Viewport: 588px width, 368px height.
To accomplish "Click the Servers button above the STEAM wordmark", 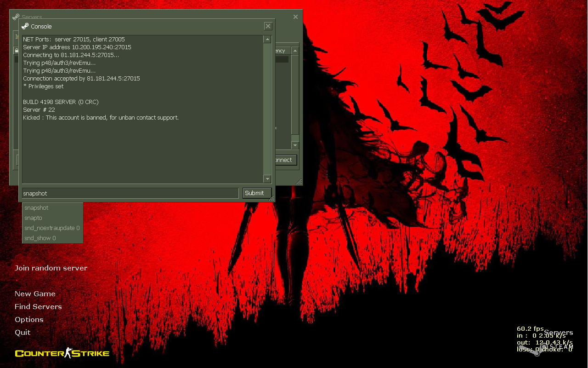I will (559, 333).
